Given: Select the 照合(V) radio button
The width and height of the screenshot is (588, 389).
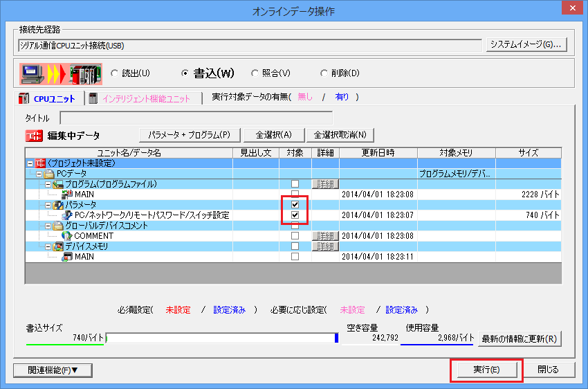Looking at the screenshot, I should point(255,73).
